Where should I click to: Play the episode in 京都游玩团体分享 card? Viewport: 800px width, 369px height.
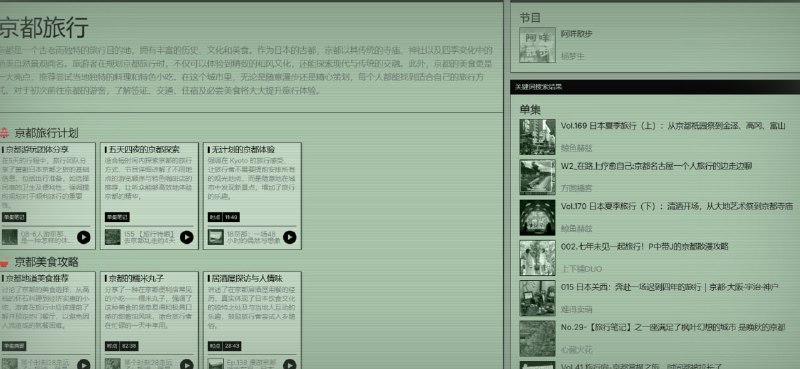(x=84, y=237)
